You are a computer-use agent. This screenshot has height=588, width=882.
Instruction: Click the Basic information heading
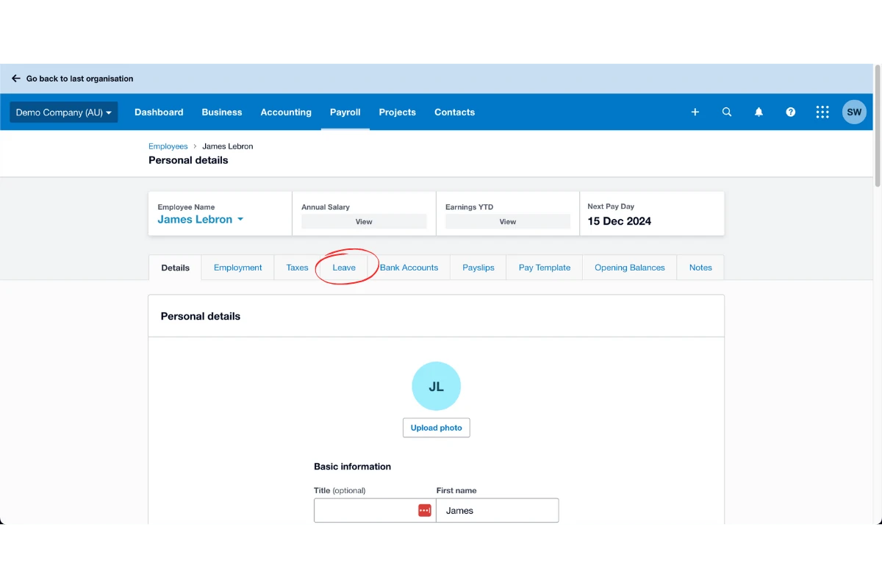point(353,467)
